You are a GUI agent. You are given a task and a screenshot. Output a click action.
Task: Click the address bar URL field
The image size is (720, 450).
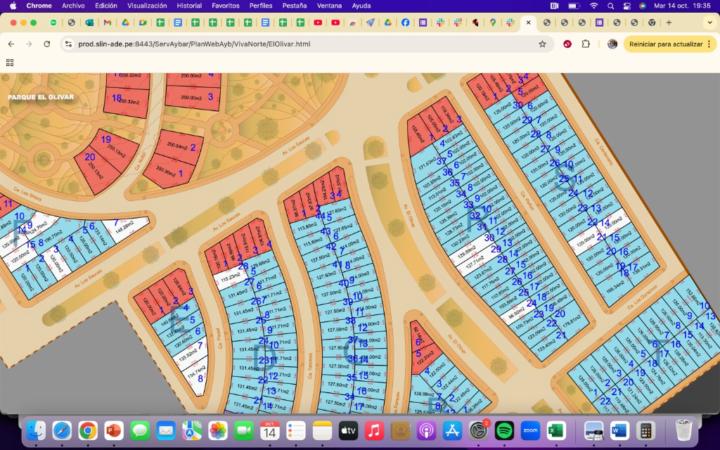(300, 44)
